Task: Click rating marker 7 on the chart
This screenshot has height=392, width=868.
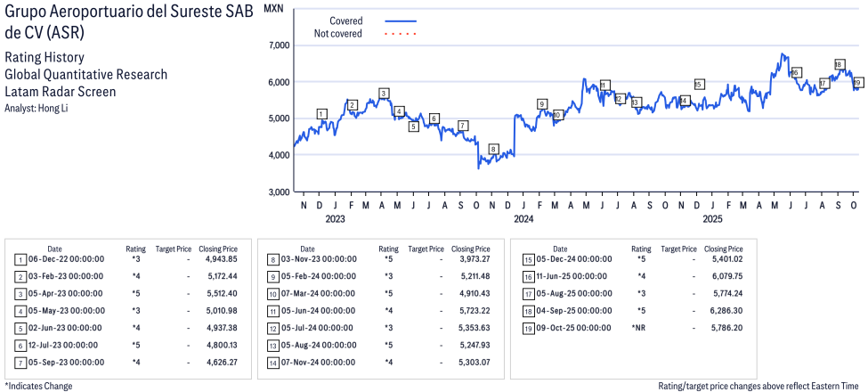Action: pyautogui.click(x=463, y=126)
